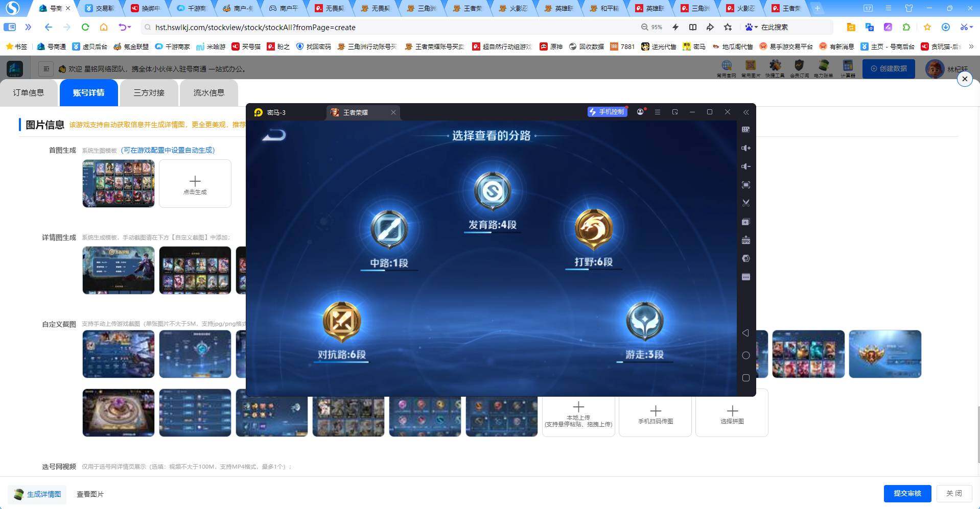Screen dimensions: 980x509
Task: Open the 订单信息 tab
Action: click(29, 93)
